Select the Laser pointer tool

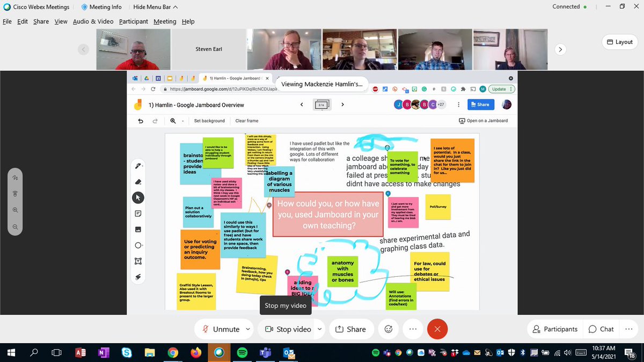[x=138, y=277]
